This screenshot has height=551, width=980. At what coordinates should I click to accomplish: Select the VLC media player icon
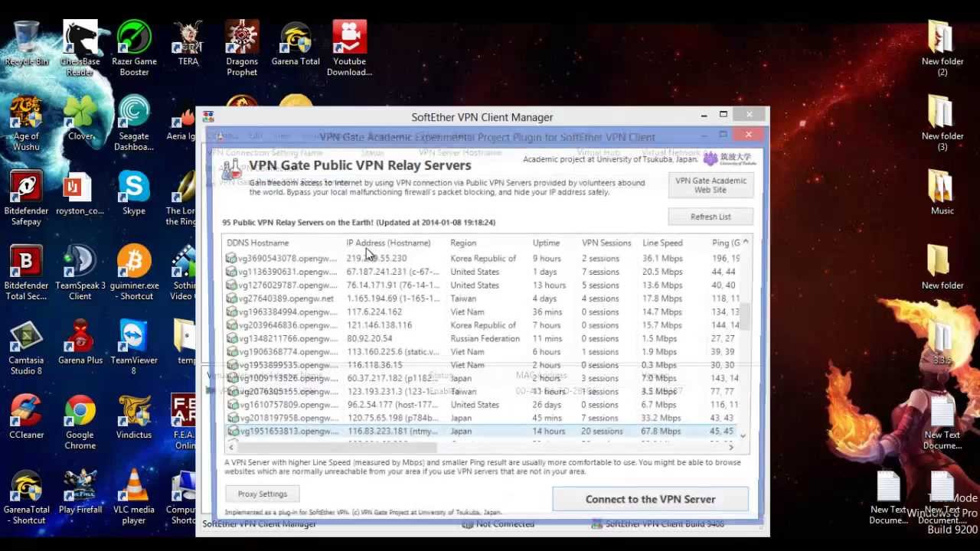pyautogui.click(x=134, y=497)
